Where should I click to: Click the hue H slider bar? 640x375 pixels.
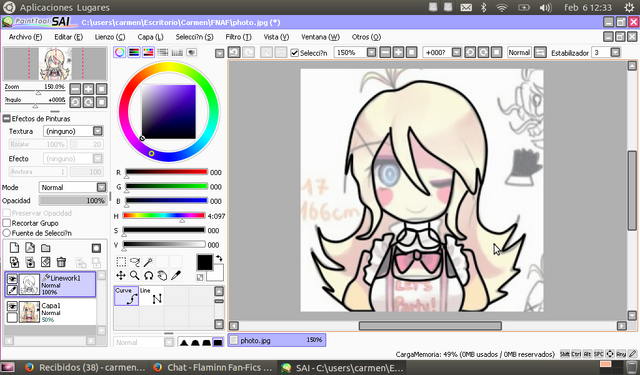(x=164, y=215)
